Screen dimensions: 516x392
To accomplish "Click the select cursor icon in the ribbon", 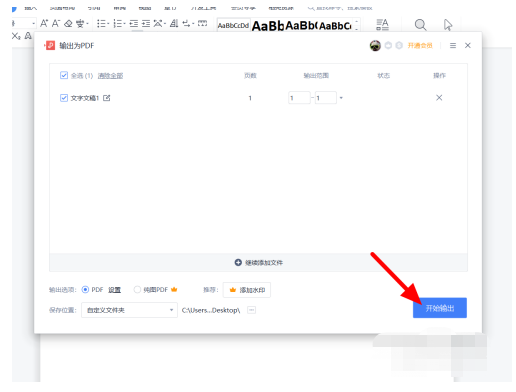I will (x=448, y=25).
